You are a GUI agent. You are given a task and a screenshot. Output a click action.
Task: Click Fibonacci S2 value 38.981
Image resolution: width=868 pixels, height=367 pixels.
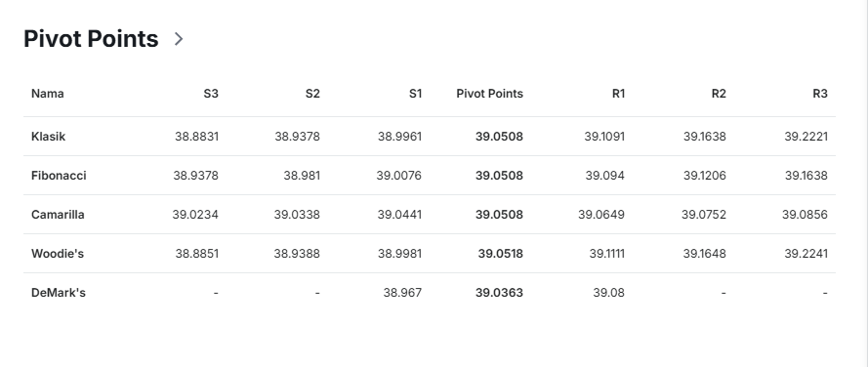[302, 176]
